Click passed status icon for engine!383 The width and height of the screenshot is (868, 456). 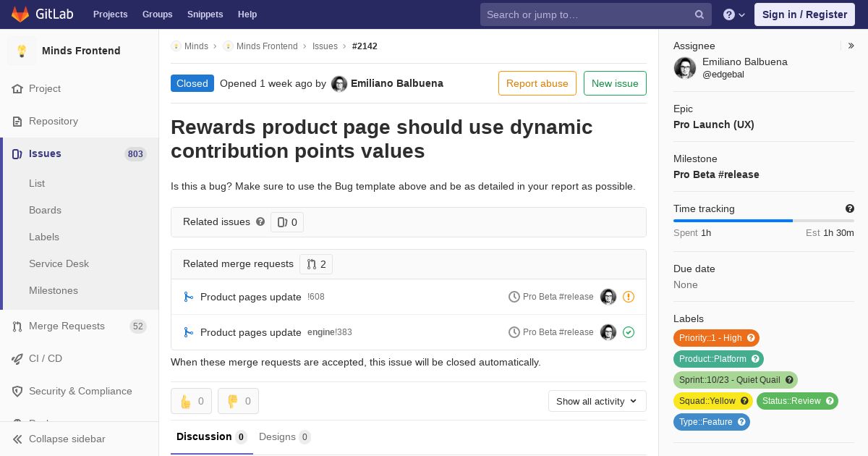[629, 332]
